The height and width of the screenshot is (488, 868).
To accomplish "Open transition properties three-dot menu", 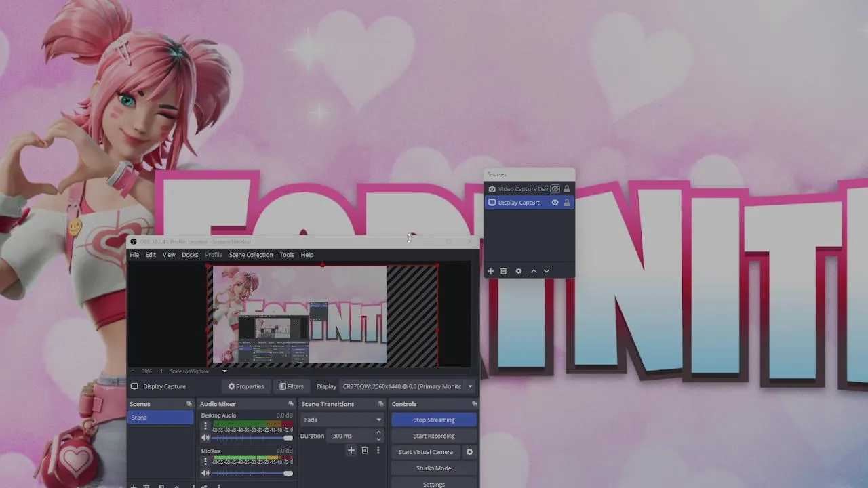I will click(x=378, y=450).
